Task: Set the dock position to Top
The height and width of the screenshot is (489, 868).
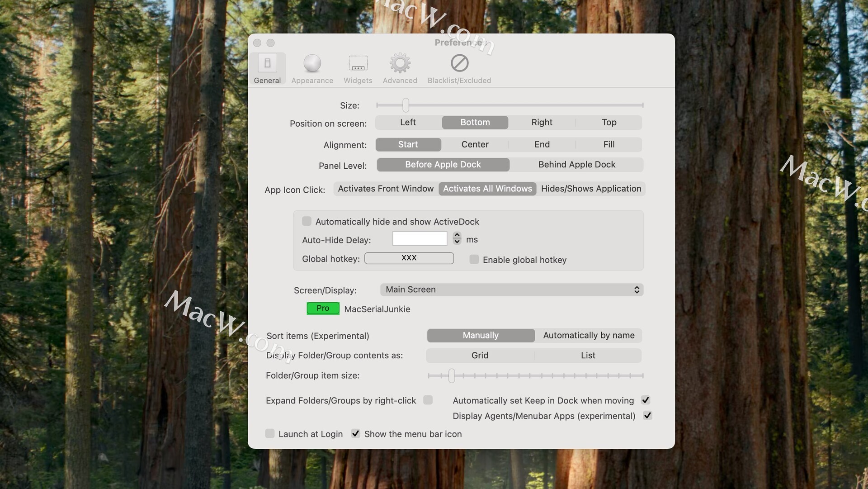Action: [609, 123]
